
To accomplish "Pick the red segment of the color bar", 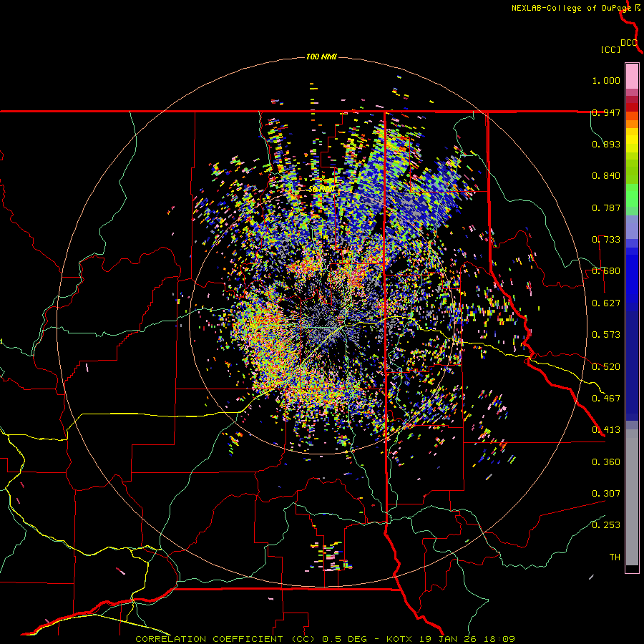I will click(x=632, y=107).
